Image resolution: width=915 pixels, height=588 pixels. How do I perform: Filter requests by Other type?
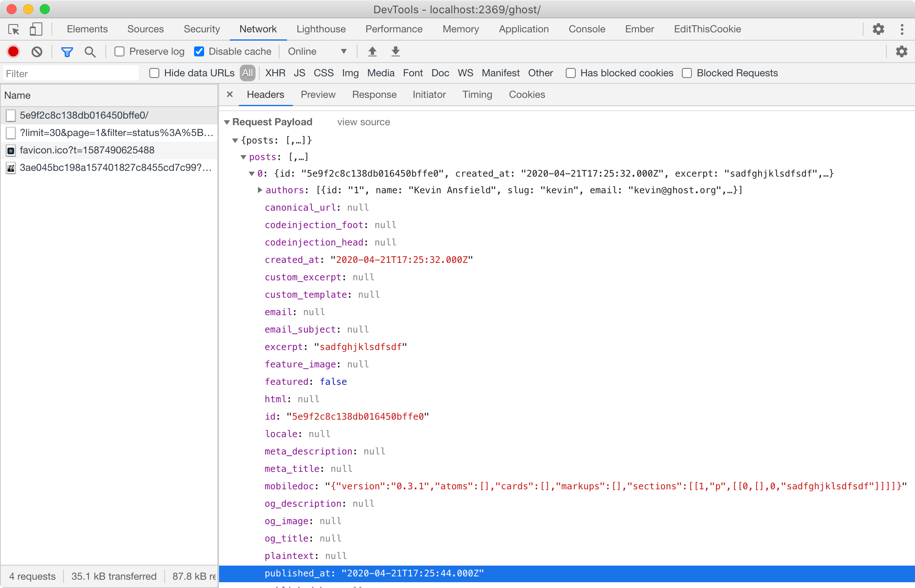[540, 73]
